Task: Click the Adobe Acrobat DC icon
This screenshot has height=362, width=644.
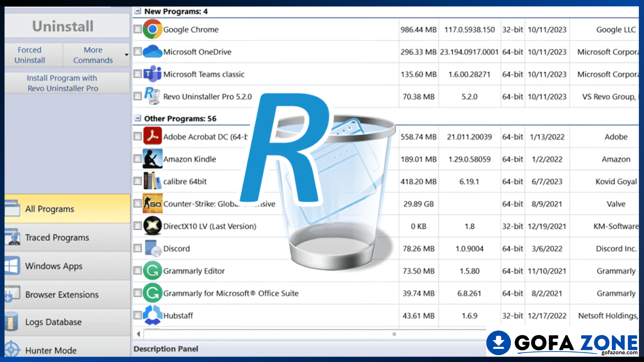Action: (152, 136)
